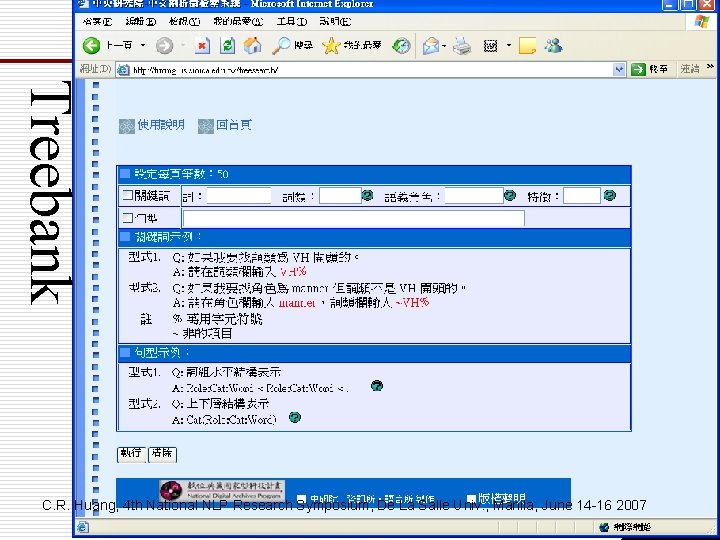Screen dimensions: 720x540
Task: Open the 工具(T) menu
Action: pyautogui.click(x=292, y=22)
